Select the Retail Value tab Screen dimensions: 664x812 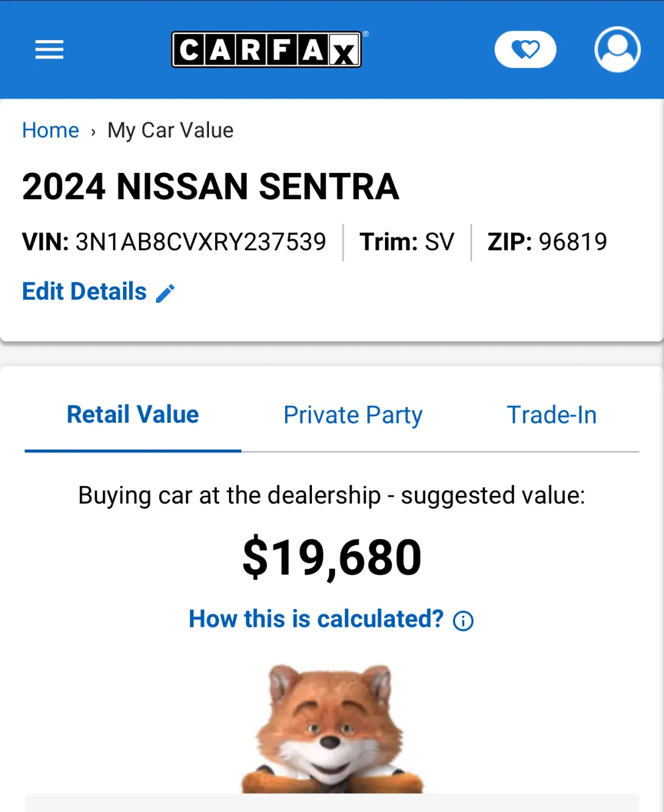pos(133,415)
